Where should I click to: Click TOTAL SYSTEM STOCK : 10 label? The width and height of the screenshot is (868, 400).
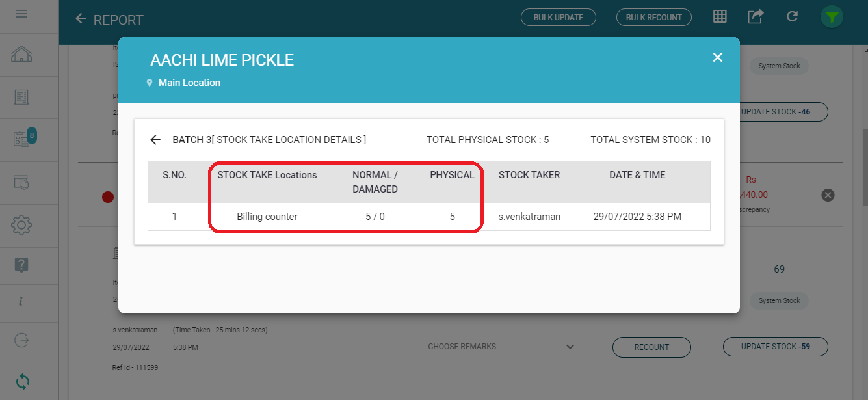tap(650, 140)
